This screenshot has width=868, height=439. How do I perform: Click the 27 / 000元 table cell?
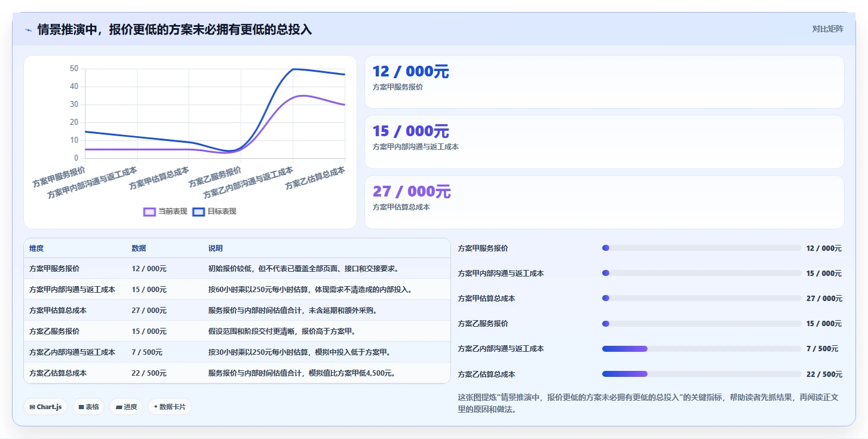coord(149,310)
